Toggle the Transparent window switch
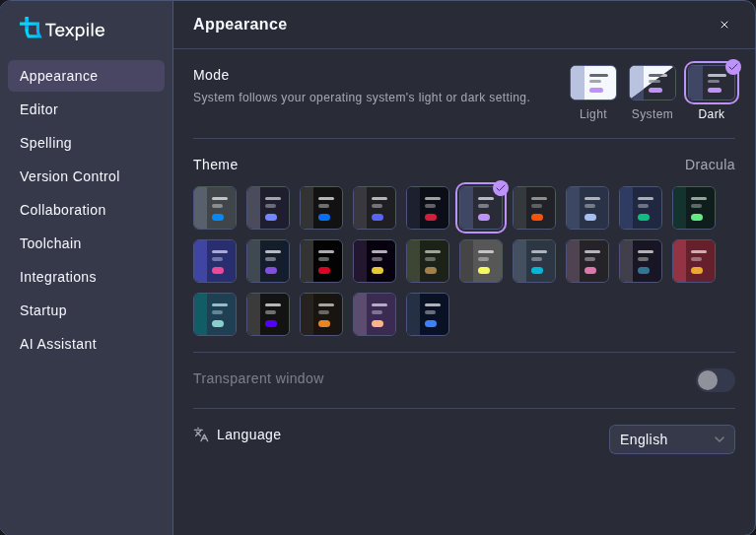 716,380
